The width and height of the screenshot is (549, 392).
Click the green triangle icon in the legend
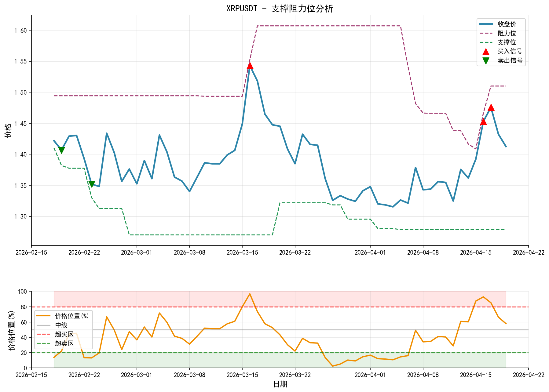tap(486, 61)
